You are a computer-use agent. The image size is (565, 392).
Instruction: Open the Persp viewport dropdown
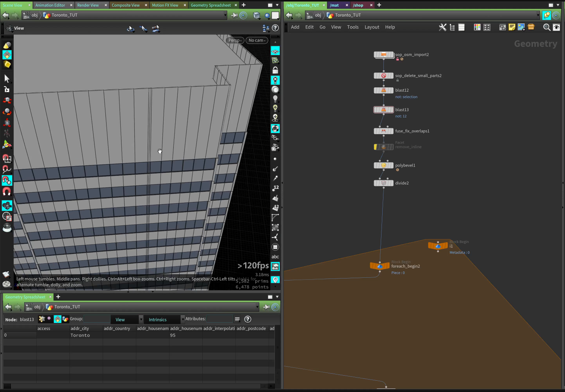(235, 40)
